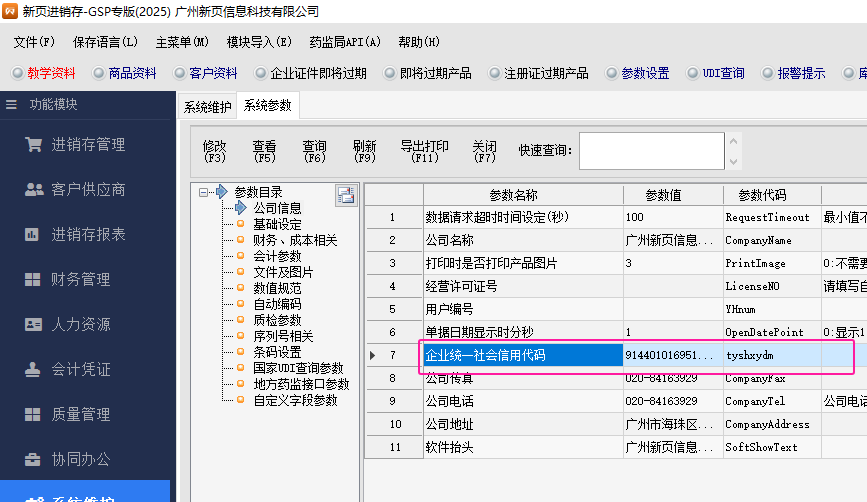Click the 导出打印 (F11) toolbar button

pyautogui.click(x=425, y=151)
